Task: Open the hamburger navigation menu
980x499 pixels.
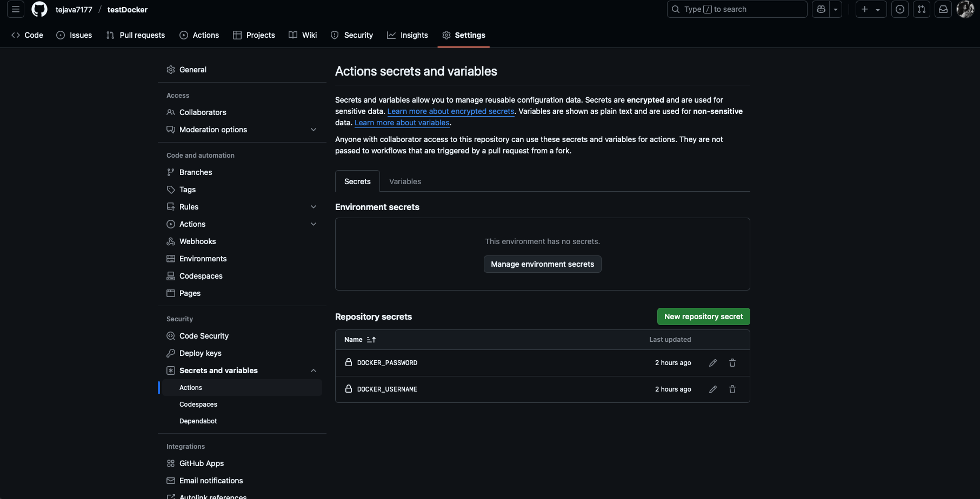Action: [x=16, y=9]
